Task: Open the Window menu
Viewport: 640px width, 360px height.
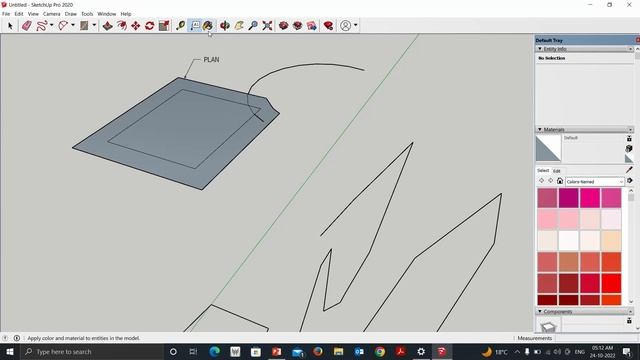Action: pyautogui.click(x=107, y=14)
